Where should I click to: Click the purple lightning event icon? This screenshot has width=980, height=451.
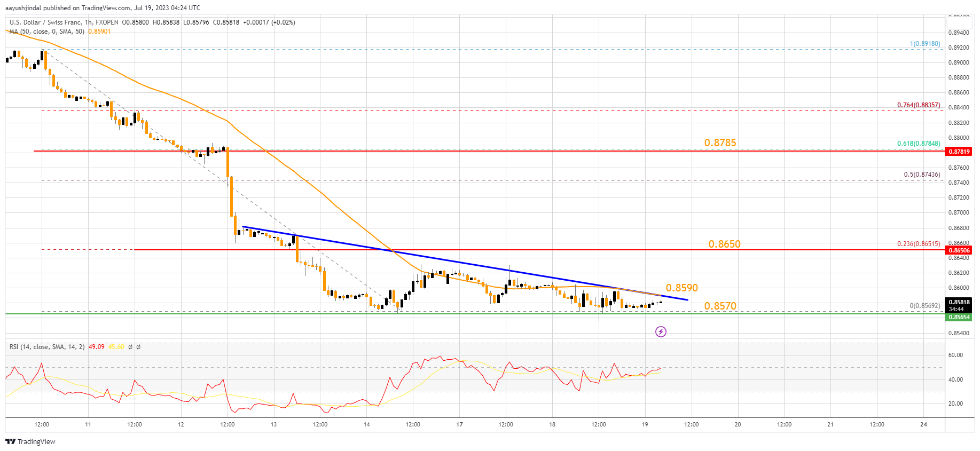(661, 332)
